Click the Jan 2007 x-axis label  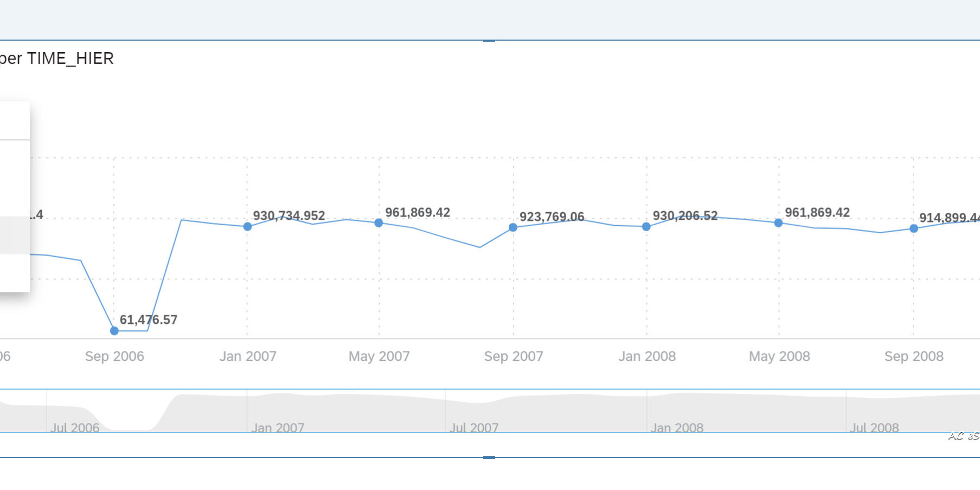[x=248, y=357]
